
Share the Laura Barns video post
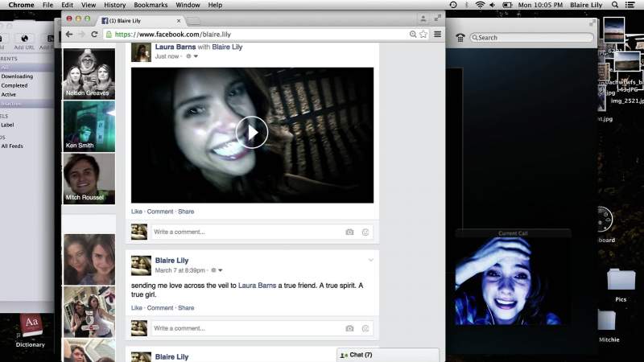(186, 212)
